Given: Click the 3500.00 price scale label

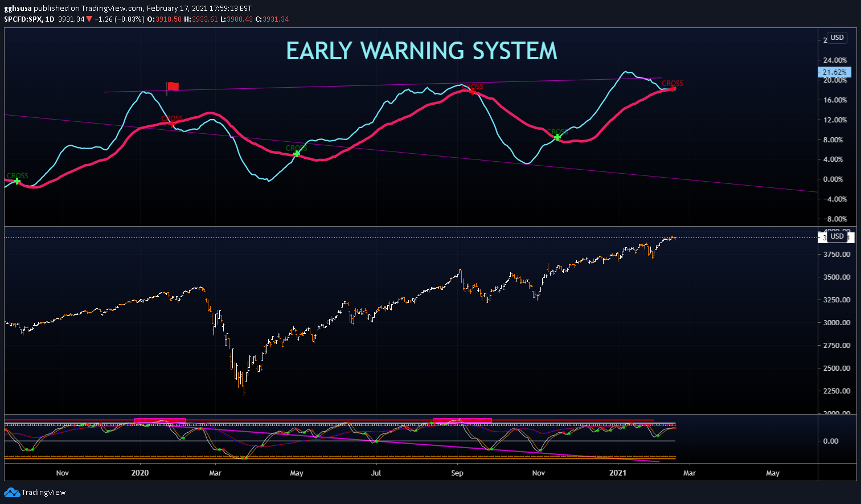Looking at the screenshot, I should tap(837, 277).
